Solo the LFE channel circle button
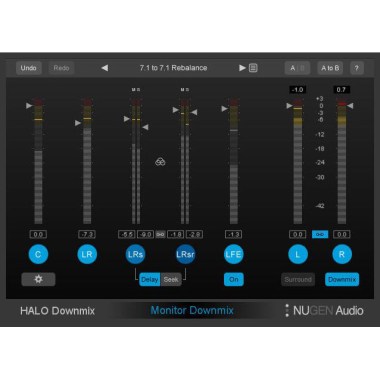Screen dimensions: 380x380 [233, 254]
